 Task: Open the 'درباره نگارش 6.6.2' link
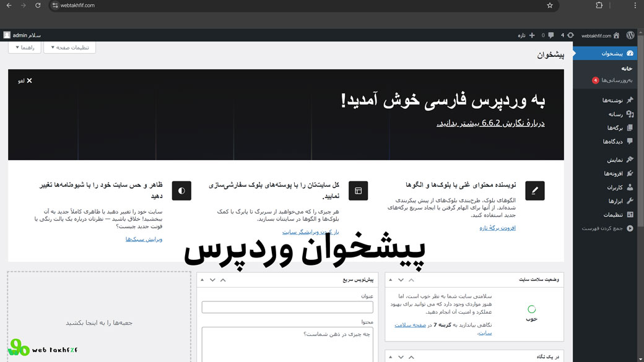point(490,123)
